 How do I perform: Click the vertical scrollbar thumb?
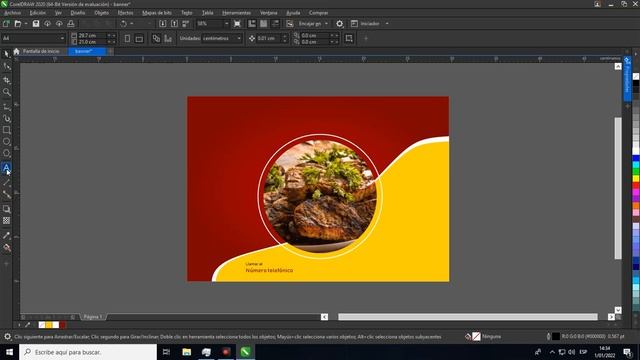coord(618,188)
